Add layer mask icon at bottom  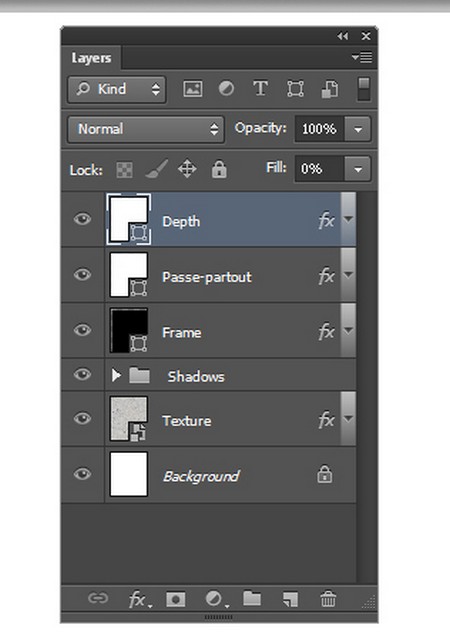[176, 599]
